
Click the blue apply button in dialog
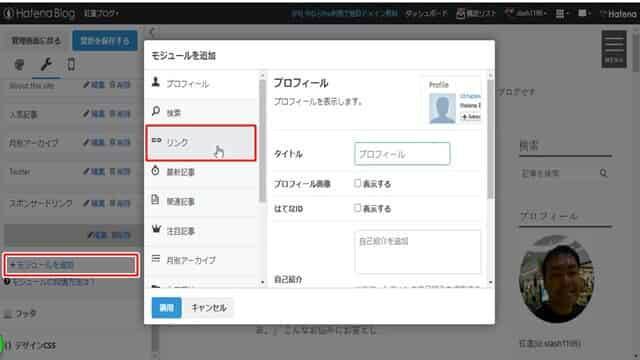[x=167, y=308]
